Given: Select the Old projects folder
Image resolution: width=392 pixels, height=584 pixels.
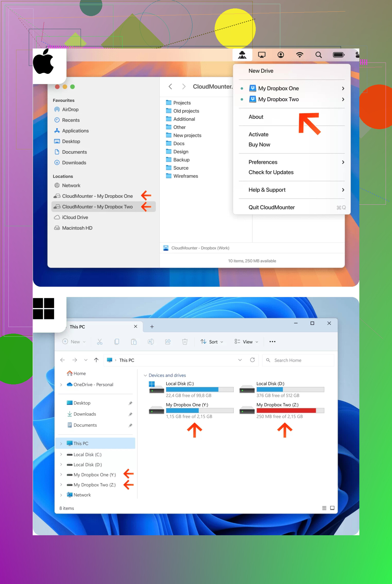Looking at the screenshot, I should (x=186, y=111).
